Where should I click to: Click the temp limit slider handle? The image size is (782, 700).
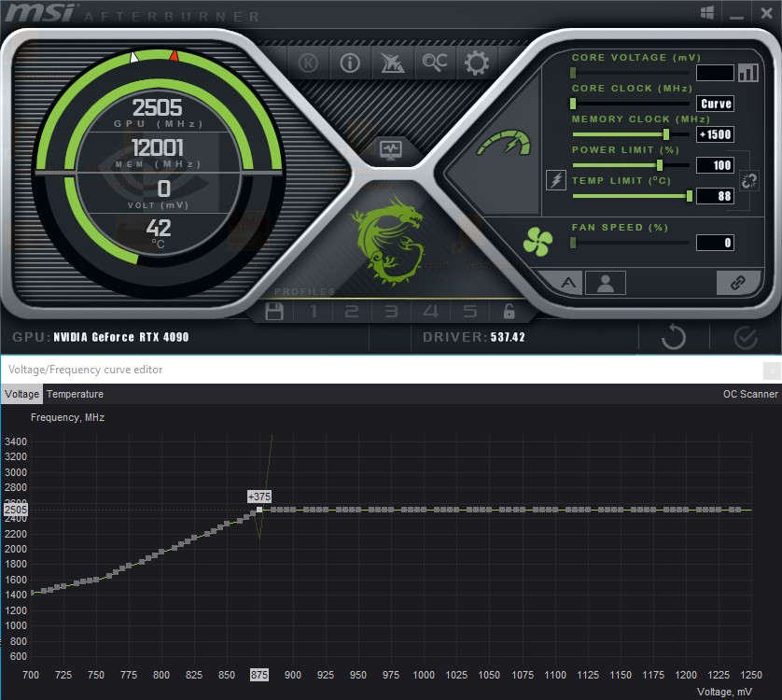click(690, 196)
